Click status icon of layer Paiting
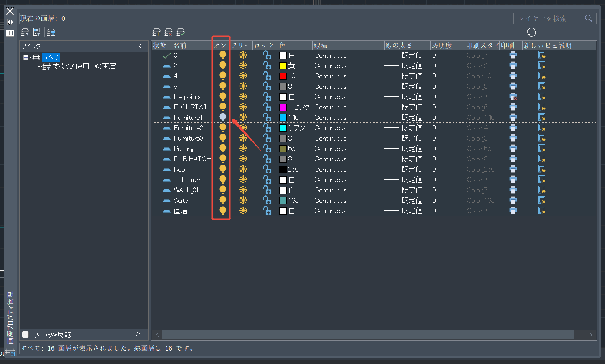605x364 pixels. tap(167, 149)
